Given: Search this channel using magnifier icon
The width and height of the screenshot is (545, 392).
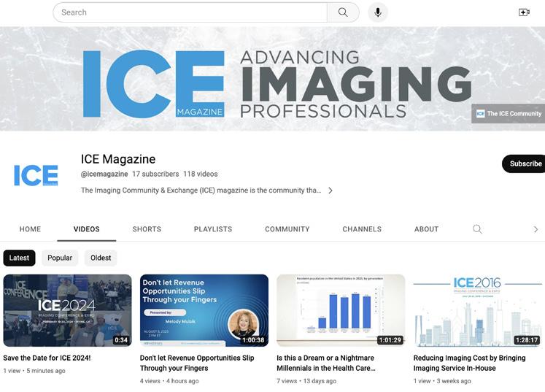Looking at the screenshot, I should tap(477, 229).
